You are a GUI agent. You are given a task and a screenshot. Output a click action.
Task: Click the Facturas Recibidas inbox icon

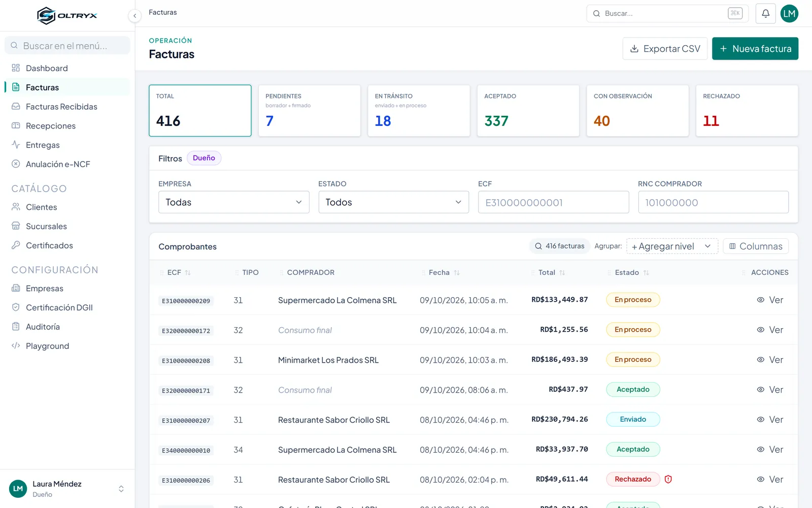coord(16,107)
